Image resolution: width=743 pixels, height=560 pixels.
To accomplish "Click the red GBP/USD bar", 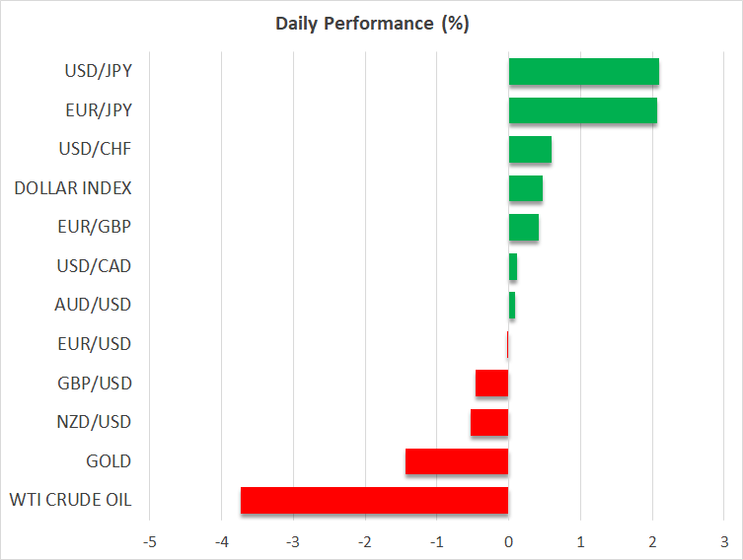I will 491,384.
